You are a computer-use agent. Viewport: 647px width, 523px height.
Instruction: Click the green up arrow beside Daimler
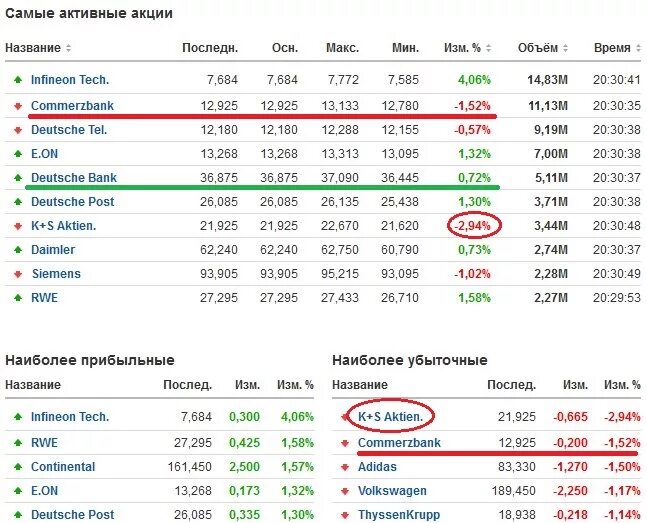pos(18,250)
